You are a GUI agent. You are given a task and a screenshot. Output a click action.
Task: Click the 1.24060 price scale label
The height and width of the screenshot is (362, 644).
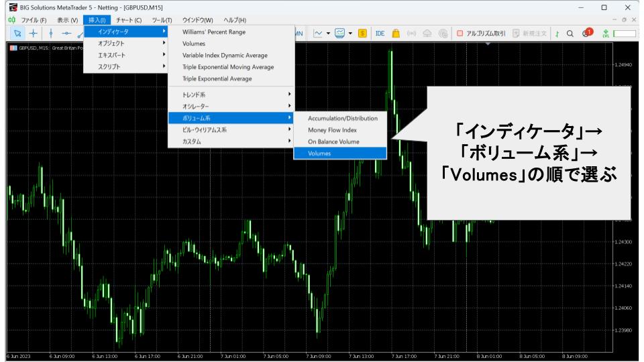(x=623, y=308)
